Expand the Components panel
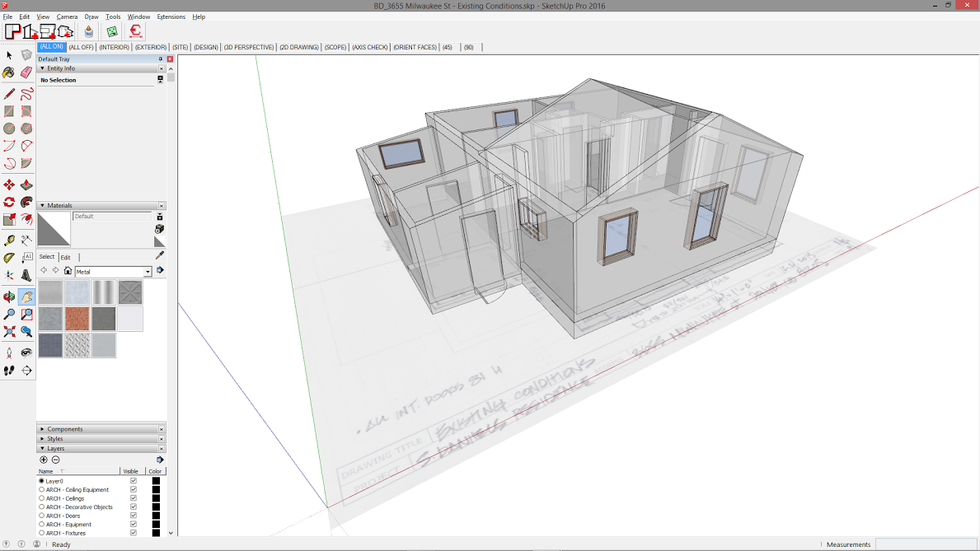The width and height of the screenshot is (980, 551). point(43,429)
